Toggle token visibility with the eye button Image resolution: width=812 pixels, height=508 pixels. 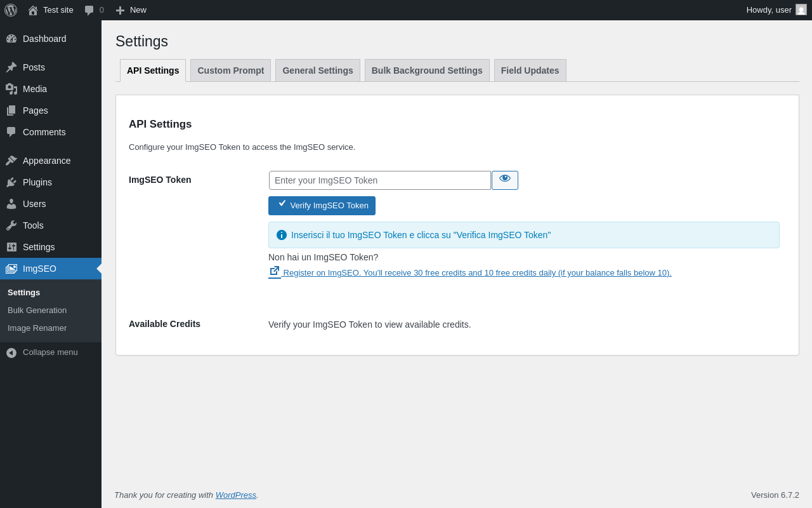505,180
